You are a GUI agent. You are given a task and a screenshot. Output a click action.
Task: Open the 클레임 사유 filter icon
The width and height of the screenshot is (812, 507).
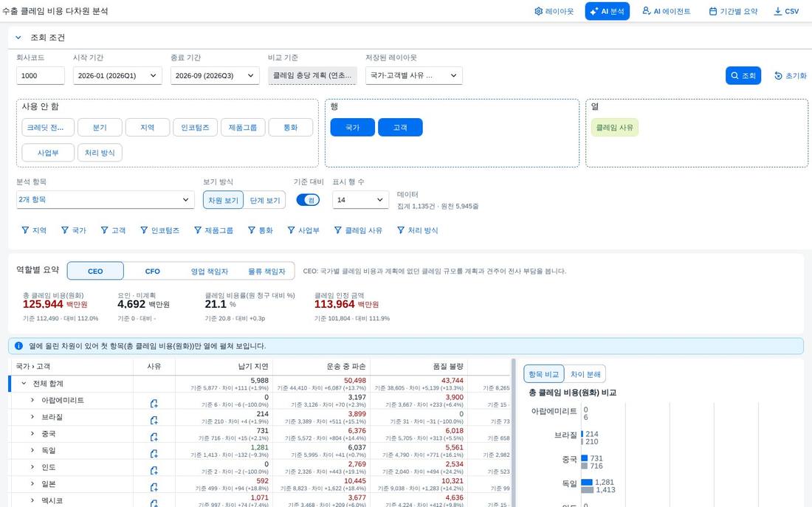point(337,230)
